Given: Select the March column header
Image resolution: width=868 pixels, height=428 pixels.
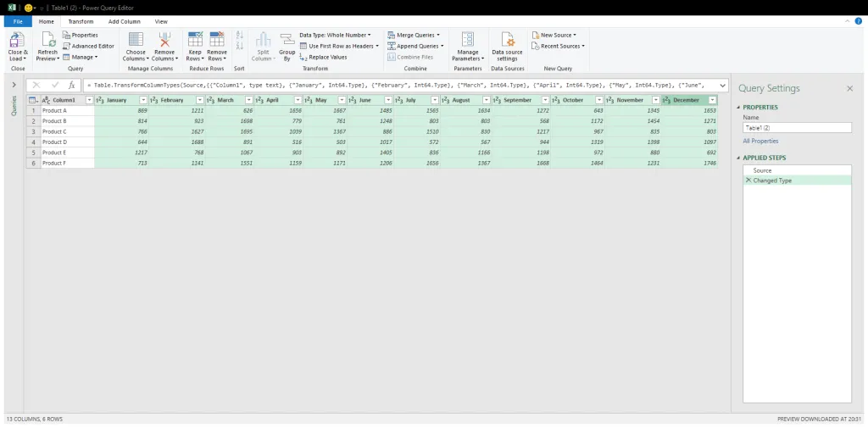Looking at the screenshot, I should point(229,100).
